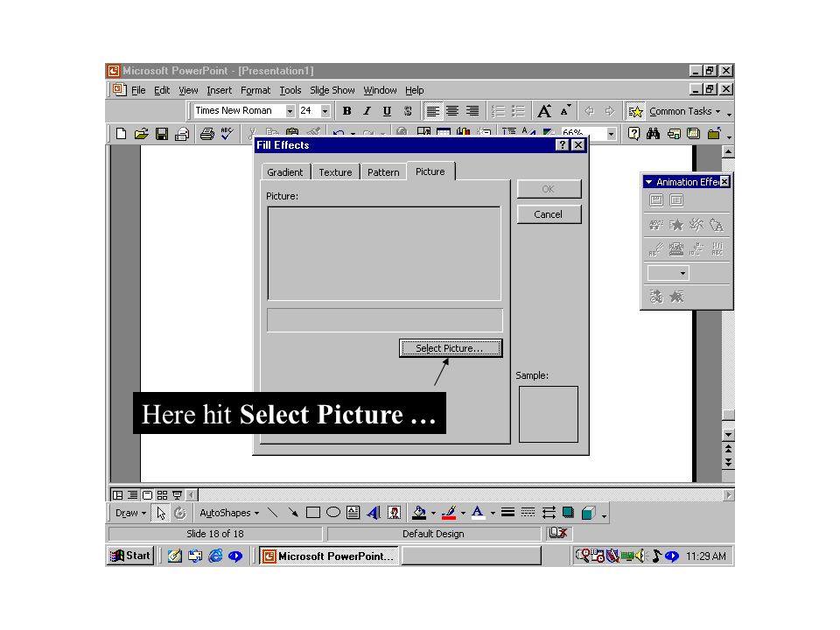Open the Draw menu dropdown
The image size is (840, 630).
point(130,513)
